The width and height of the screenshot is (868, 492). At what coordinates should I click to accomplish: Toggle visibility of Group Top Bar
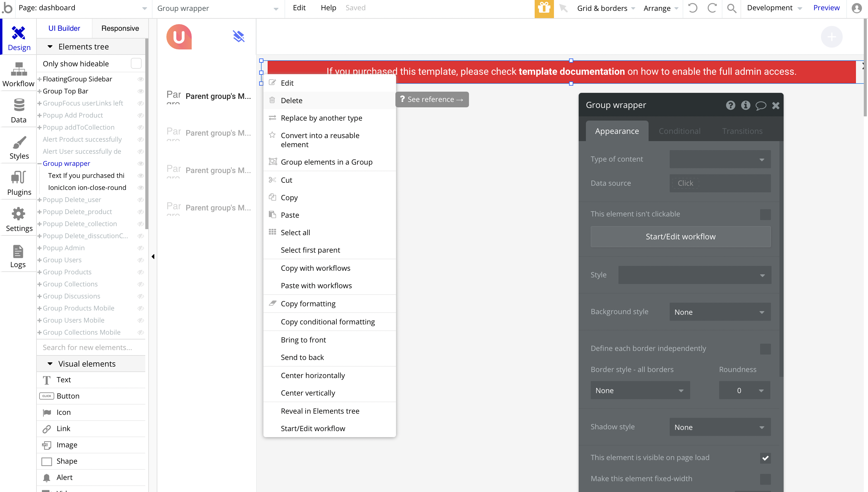coord(140,91)
